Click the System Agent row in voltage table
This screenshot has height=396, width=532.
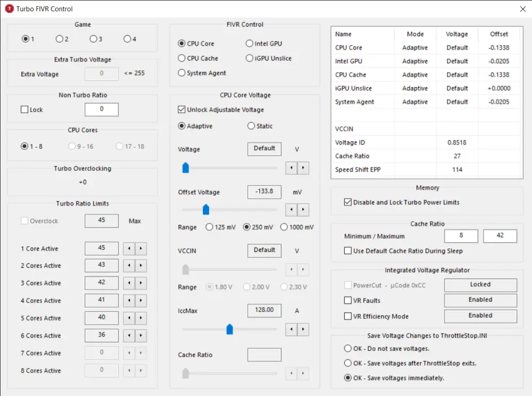tap(427, 102)
